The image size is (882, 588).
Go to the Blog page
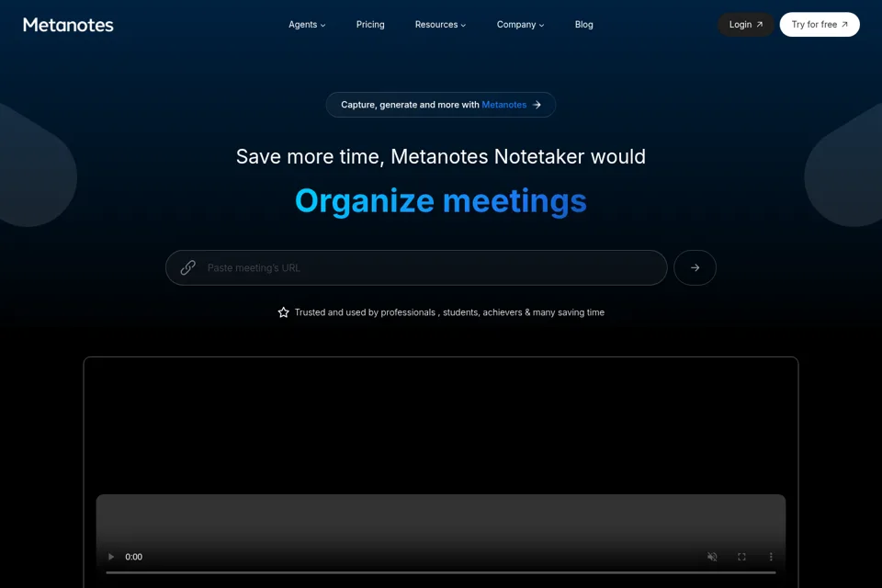pos(584,25)
